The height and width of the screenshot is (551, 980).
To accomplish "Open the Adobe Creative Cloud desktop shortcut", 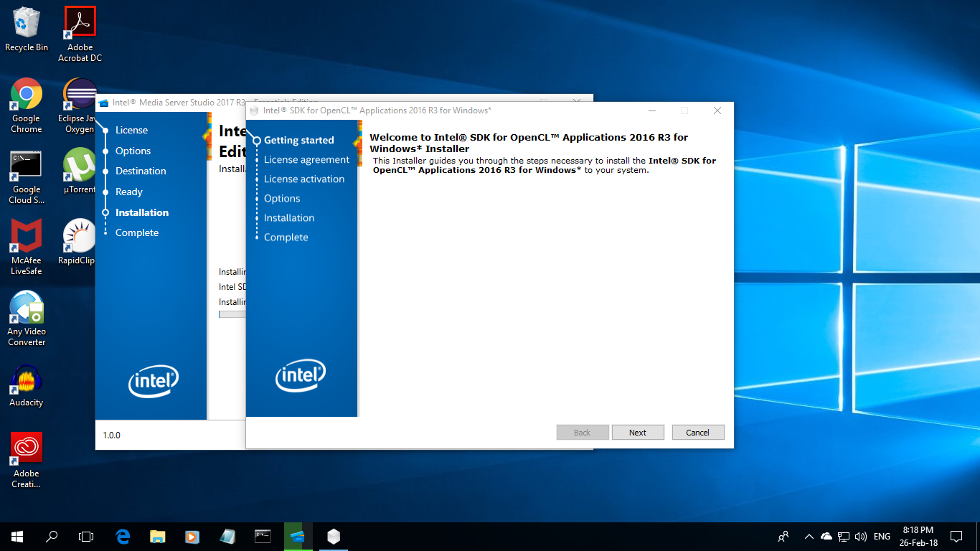I will [x=27, y=460].
